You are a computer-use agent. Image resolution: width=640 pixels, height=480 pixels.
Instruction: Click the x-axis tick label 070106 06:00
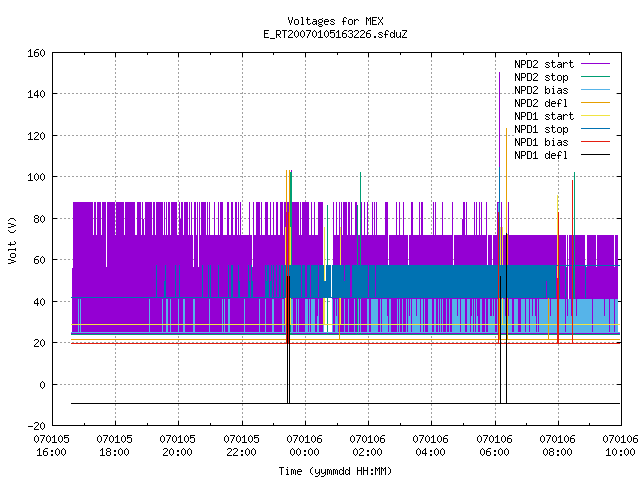pyautogui.click(x=494, y=446)
